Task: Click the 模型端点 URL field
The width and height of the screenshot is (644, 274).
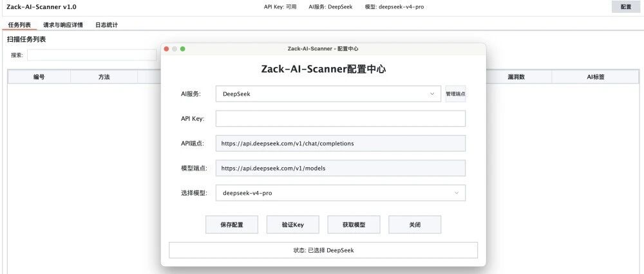Action: click(x=341, y=168)
